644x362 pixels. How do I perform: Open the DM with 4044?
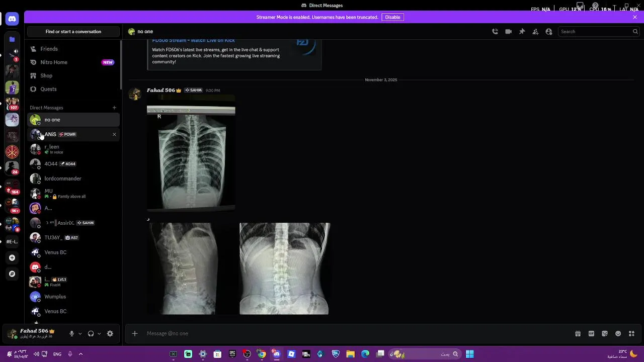coord(73,164)
